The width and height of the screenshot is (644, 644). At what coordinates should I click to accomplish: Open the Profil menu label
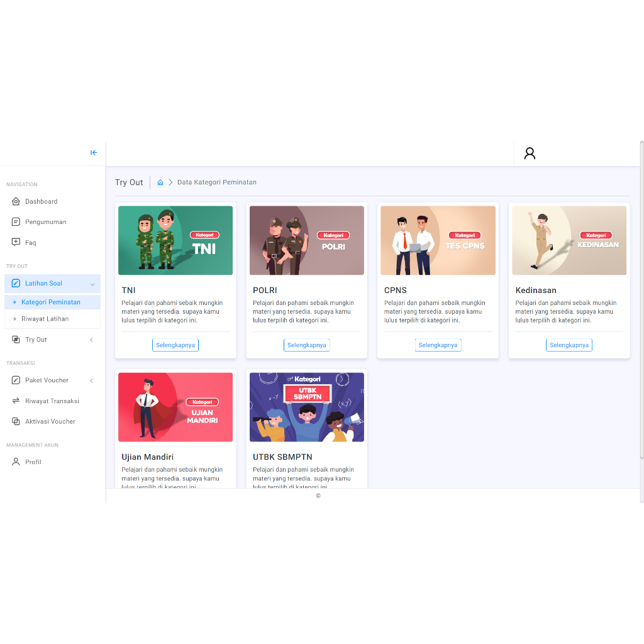(33, 462)
